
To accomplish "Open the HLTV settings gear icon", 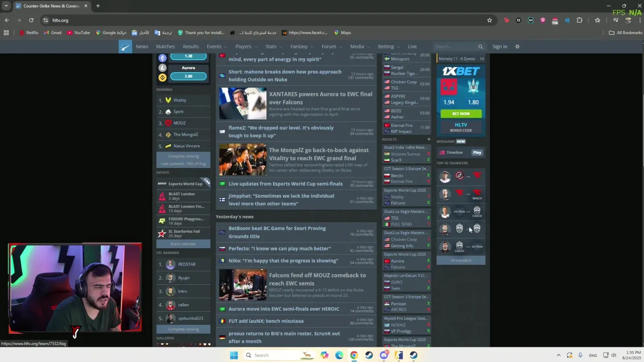I will [517, 47].
